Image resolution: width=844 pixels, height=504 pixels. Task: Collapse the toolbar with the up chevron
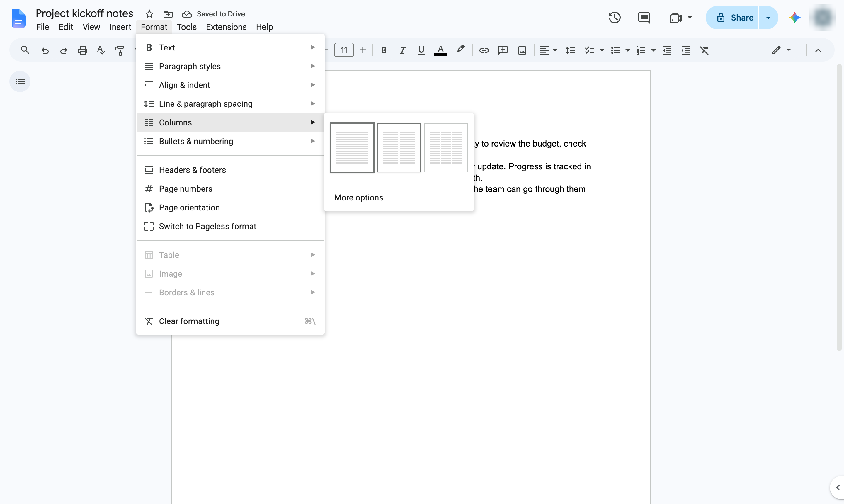pos(818,51)
